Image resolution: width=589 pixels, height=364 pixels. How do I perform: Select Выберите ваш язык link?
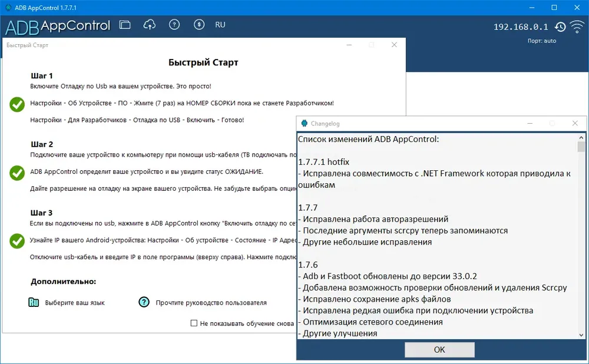coord(75,303)
